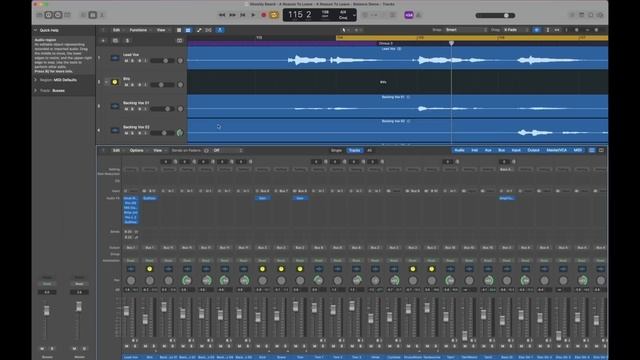Toggle the Aux channel strip filter
640x360 pixels.
488,151
